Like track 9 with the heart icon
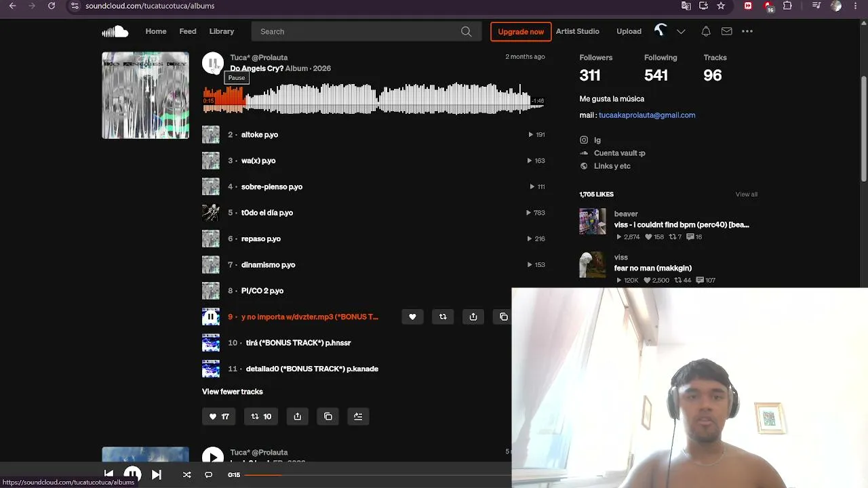 (x=412, y=317)
